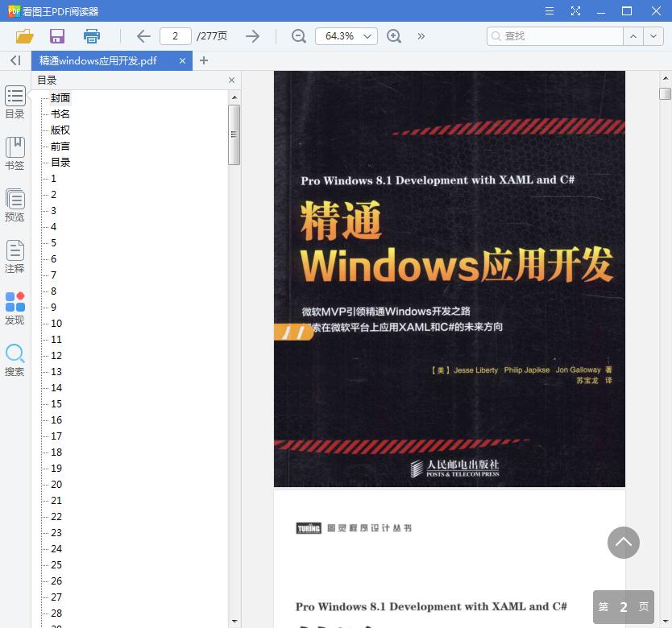This screenshot has width=672, height=628.
Task: Show more toolbar tools via double chevron
Action: (x=421, y=36)
